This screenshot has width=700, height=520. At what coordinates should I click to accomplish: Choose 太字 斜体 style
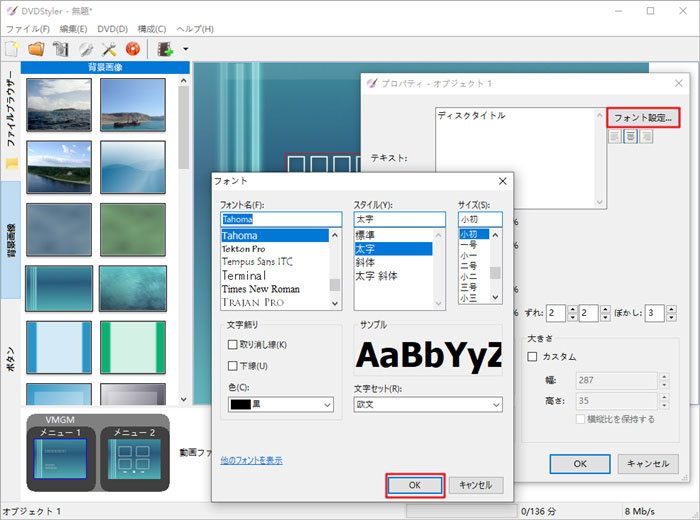pos(393,276)
